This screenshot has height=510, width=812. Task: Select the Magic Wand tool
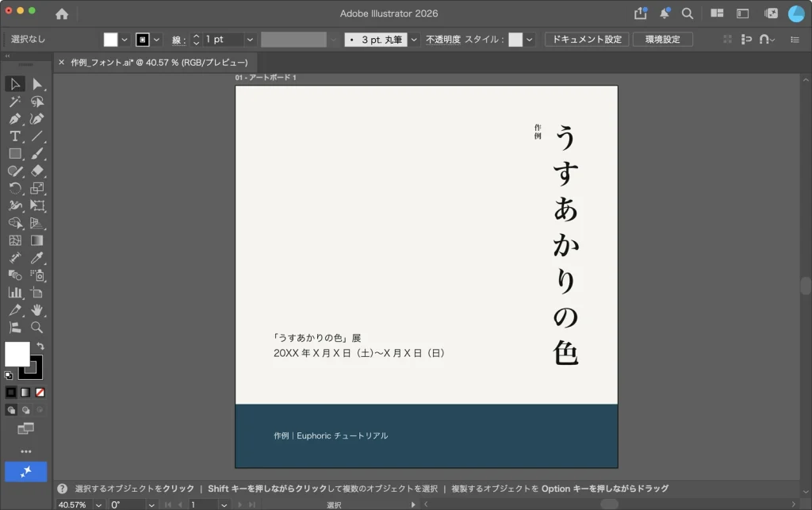pos(15,102)
